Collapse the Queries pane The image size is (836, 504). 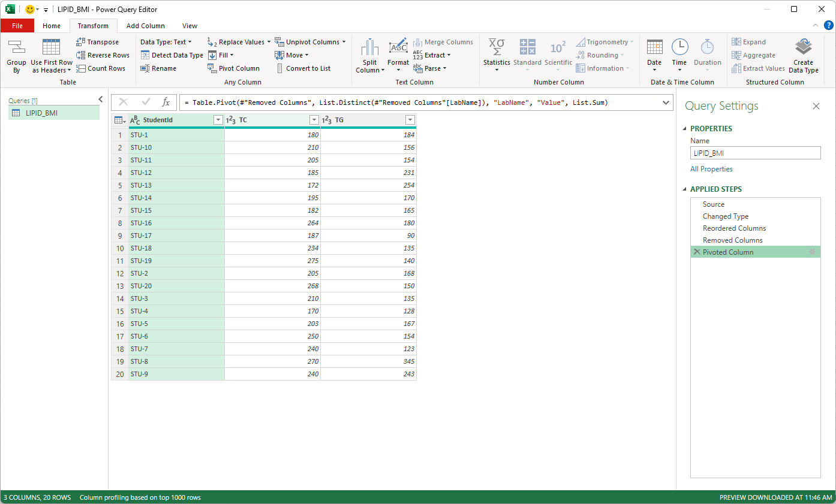(100, 99)
